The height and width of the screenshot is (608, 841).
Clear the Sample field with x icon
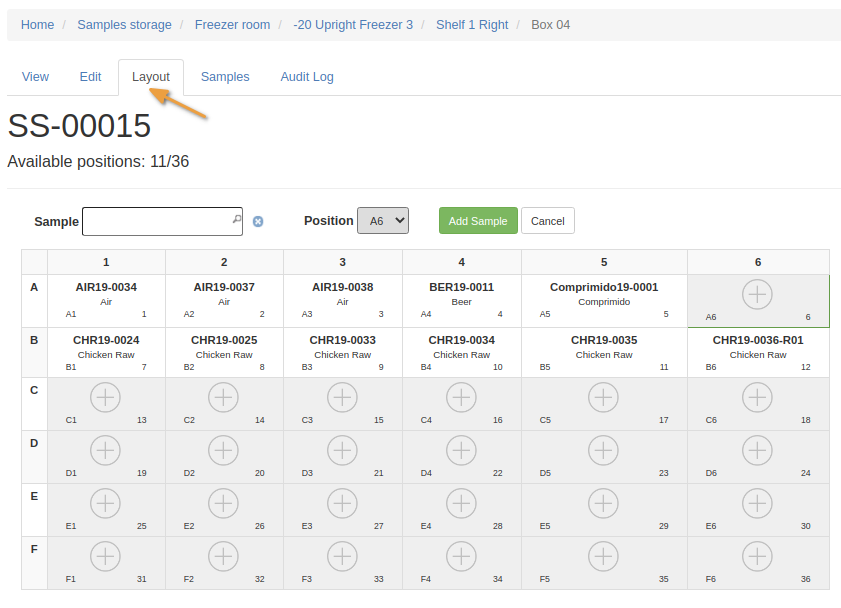pos(257,221)
